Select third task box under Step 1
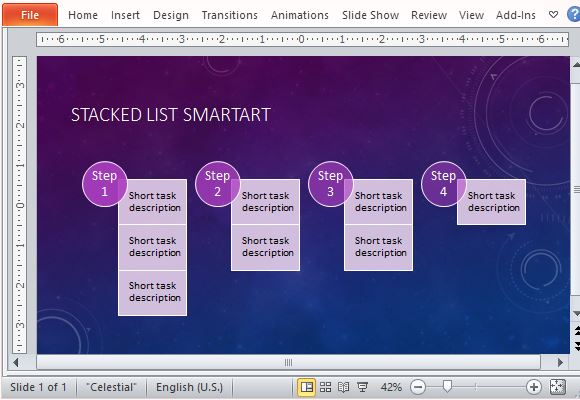The image size is (580, 400). 152,292
